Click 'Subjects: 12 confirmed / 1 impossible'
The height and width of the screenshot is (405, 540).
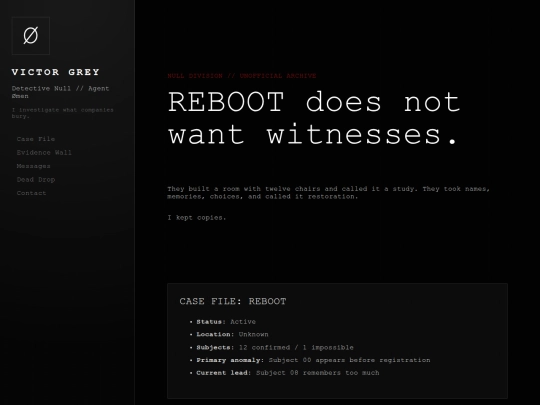pyautogui.click(x=275, y=347)
